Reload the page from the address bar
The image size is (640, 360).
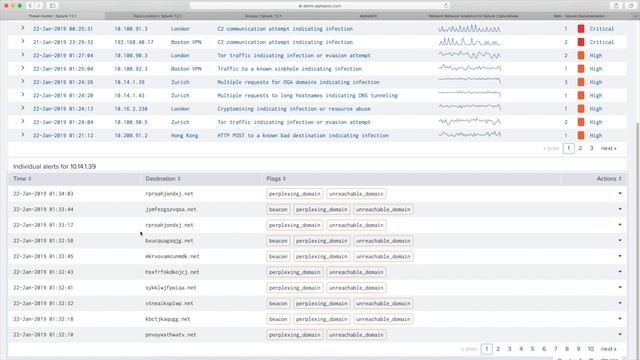446,6
